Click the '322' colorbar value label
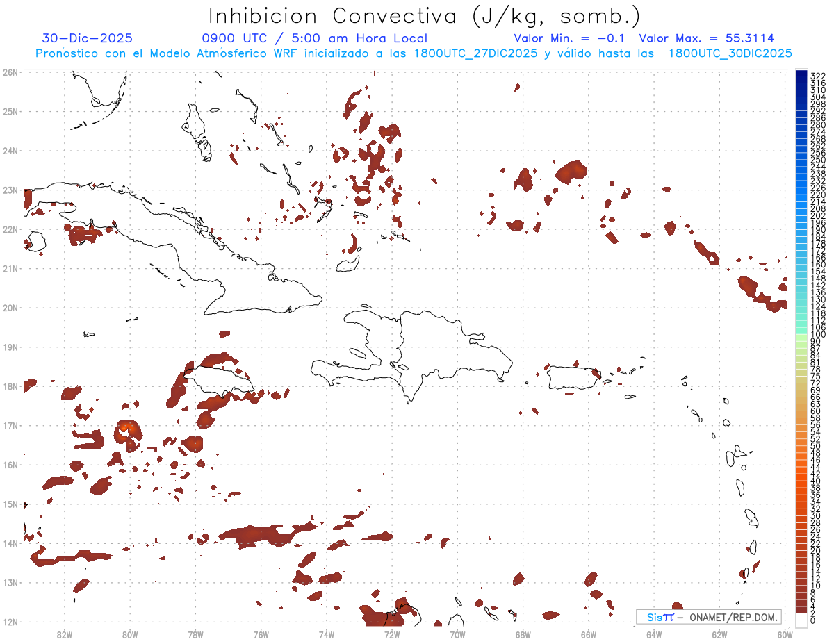 (817, 76)
